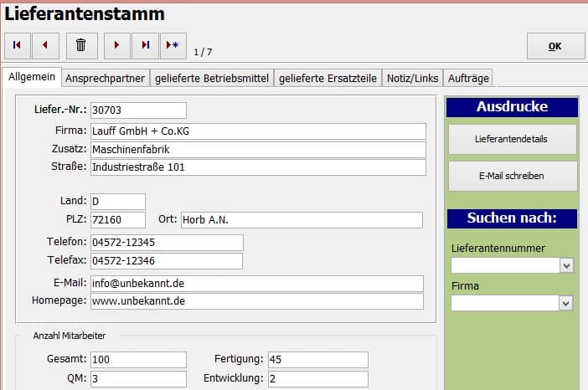Advance to the next supplier record

click(117, 45)
